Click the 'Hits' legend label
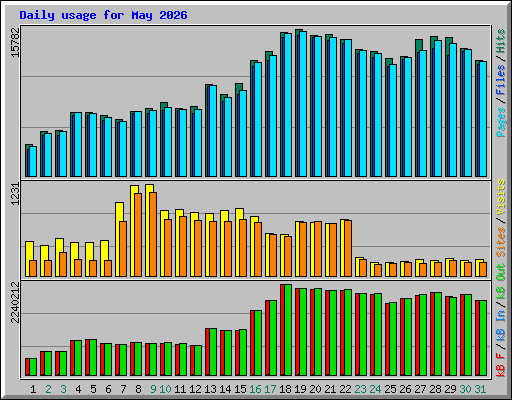Screen dimensions: 512x400 point(501,41)
